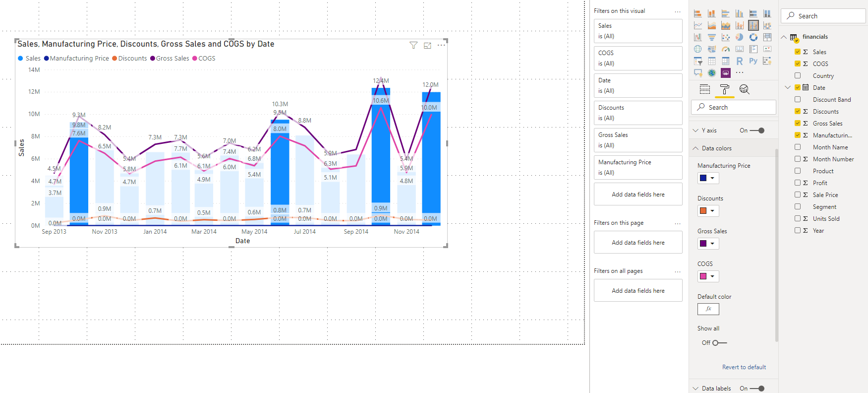The width and height of the screenshot is (868, 393).
Task: Open more visualizations ellipsis menu
Action: tap(740, 73)
